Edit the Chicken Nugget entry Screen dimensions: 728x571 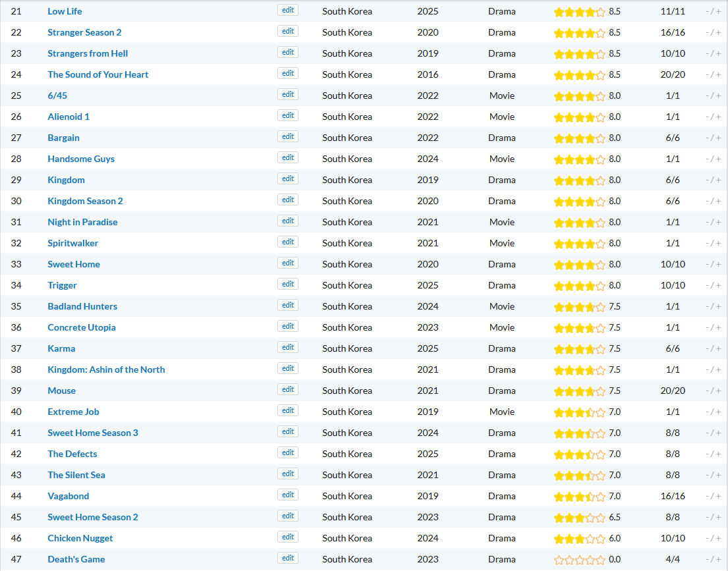288,537
